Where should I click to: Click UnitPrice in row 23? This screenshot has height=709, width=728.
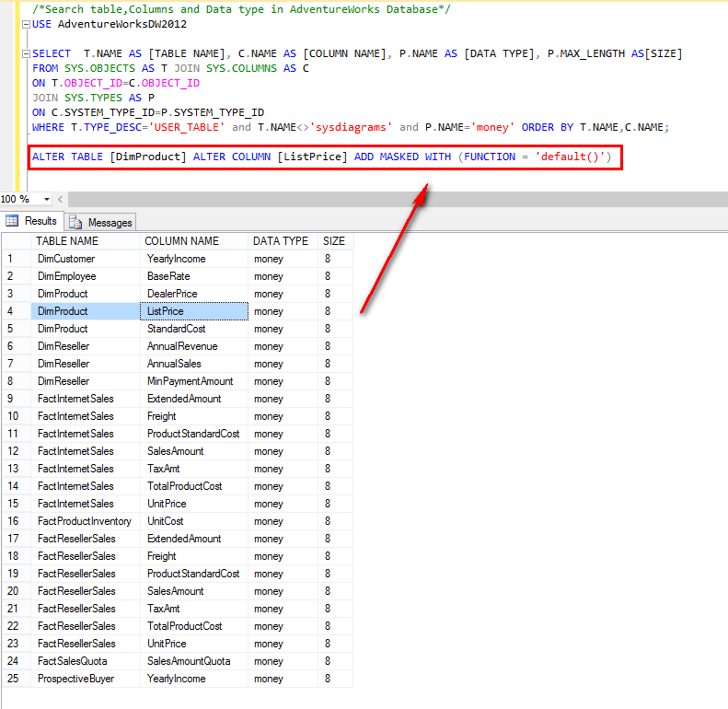point(194,644)
